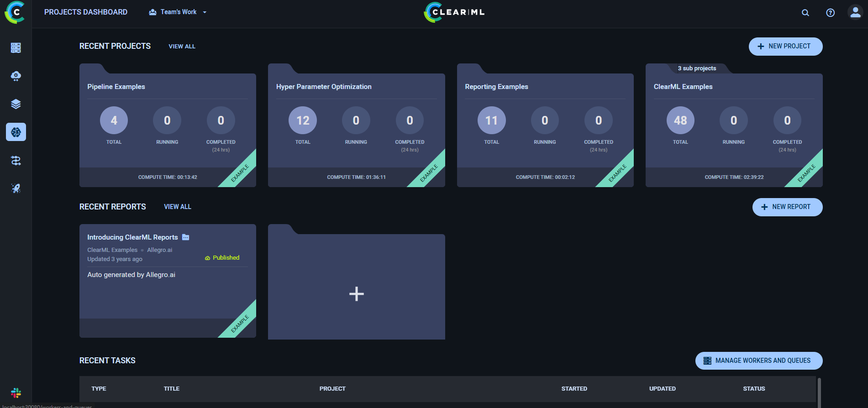Viewport: 868px width, 408px height.
Task: Open the Slack community icon
Action: coord(16,392)
